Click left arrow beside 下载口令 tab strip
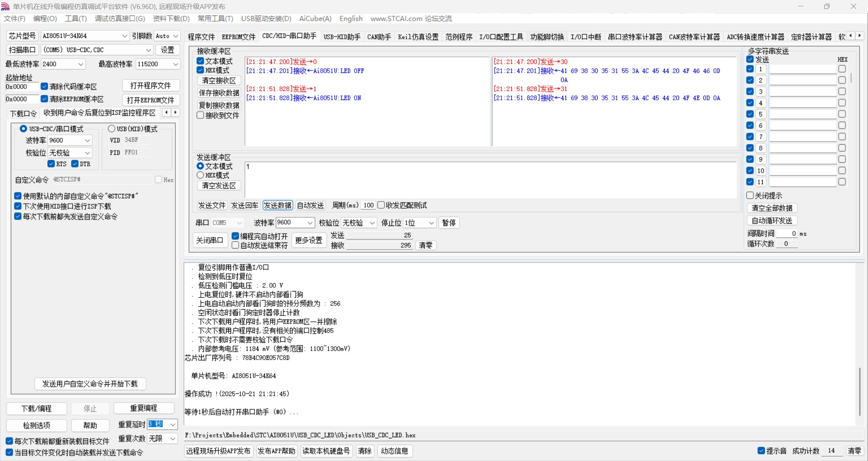Viewport: 868px width, 461px height. [x=167, y=113]
